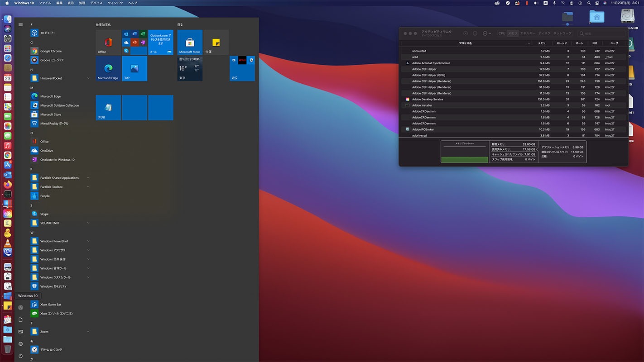Switch to the エネルギー tab
644x362 pixels.
528,33
